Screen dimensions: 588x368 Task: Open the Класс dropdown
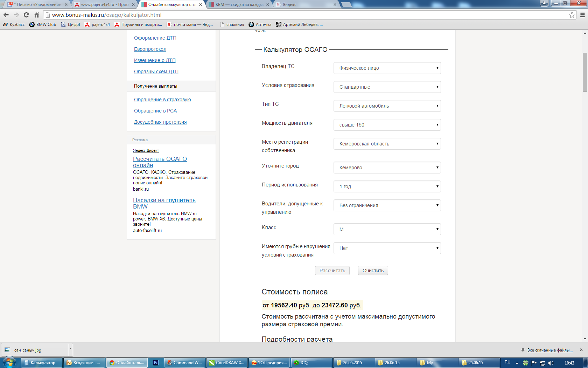pyautogui.click(x=387, y=229)
